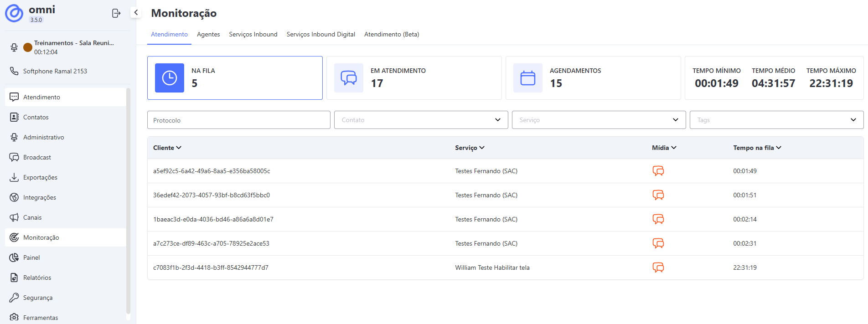Click the logout icon beside omni

116,13
